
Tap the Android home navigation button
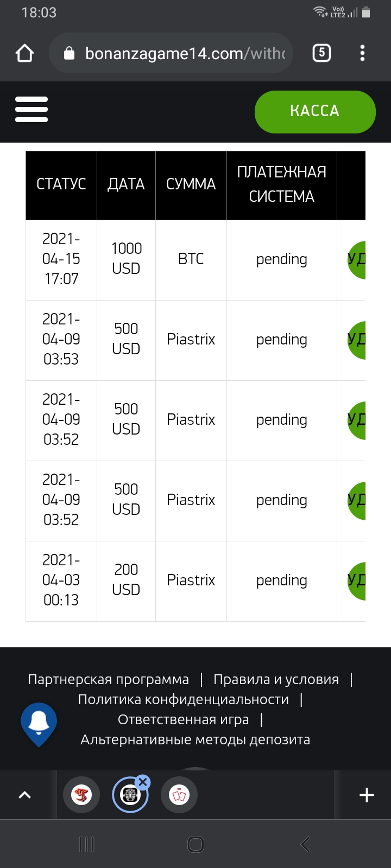pos(195,844)
